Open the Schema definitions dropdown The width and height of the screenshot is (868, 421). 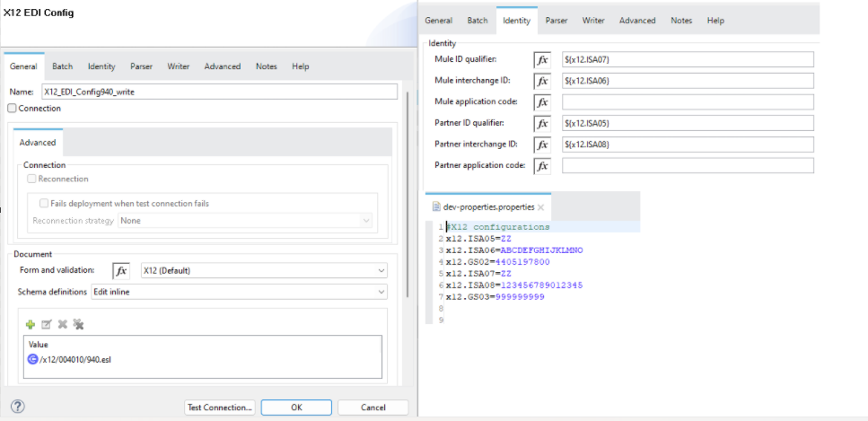pyautogui.click(x=239, y=292)
